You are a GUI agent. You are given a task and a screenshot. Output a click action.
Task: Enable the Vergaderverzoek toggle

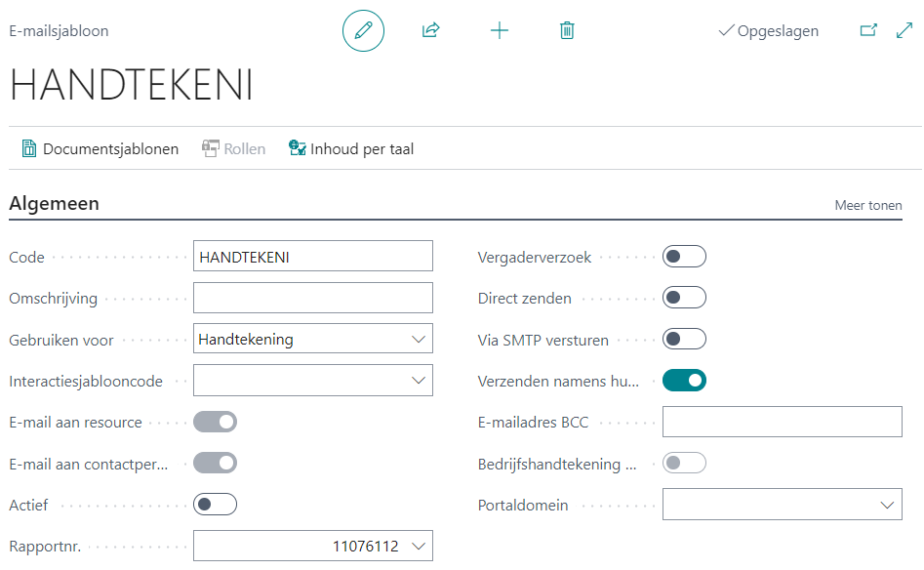click(684, 258)
